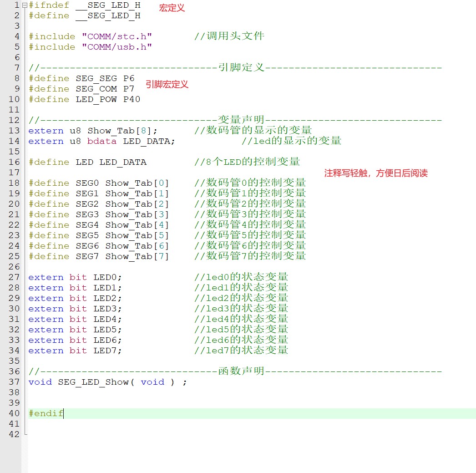The height and width of the screenshot is (473, 476).
Task: Click line number 13 in the gutter
Action: point(14,131)
